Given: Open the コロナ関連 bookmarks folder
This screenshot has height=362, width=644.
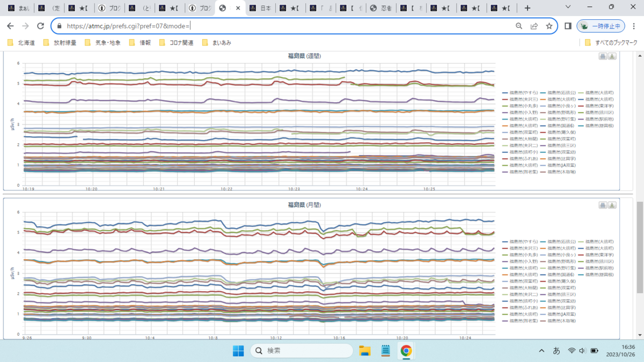Looking at the screenshot, I should pos(177,42).
